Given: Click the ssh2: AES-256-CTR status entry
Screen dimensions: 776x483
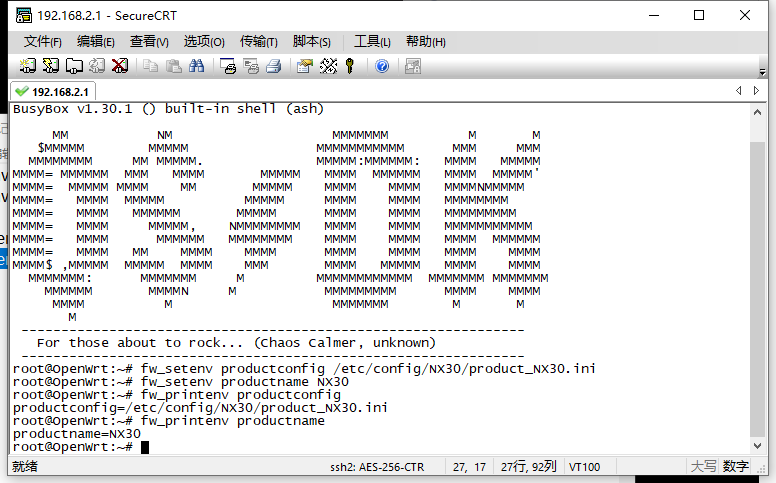Looking at the screenshot, I should coord(377,467).
